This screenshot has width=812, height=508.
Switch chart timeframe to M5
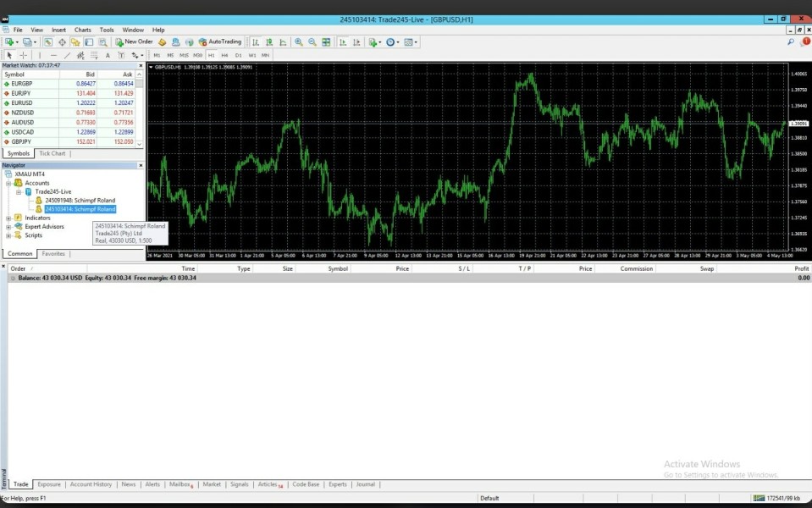point(170,55)
